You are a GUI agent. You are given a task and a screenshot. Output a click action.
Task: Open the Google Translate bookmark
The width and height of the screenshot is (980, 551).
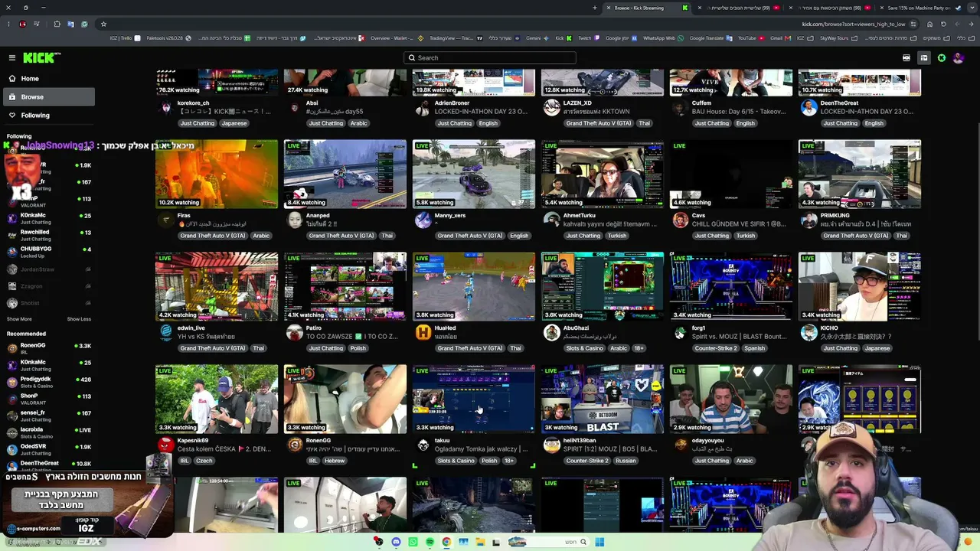(x=709, y=38)
